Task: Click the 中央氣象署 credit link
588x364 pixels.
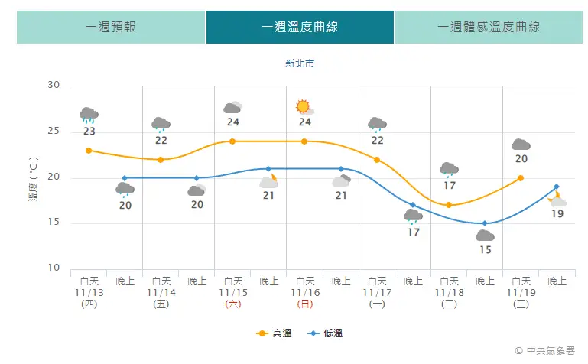Action: 550,350
